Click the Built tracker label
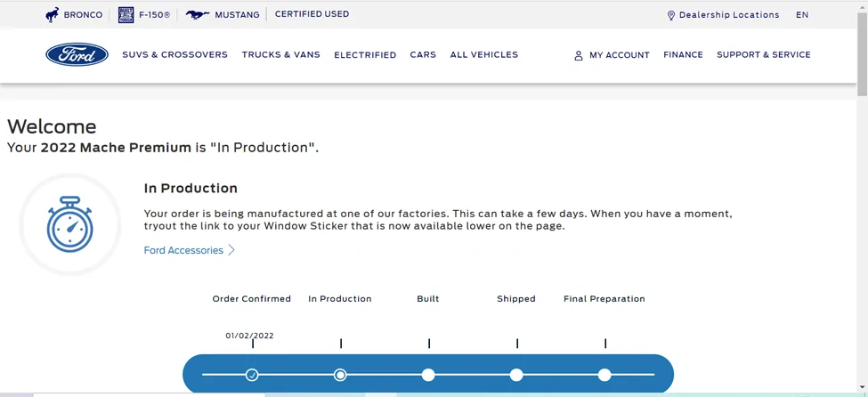Viewport: 868px width, 397px height. (x=428, y=298)
